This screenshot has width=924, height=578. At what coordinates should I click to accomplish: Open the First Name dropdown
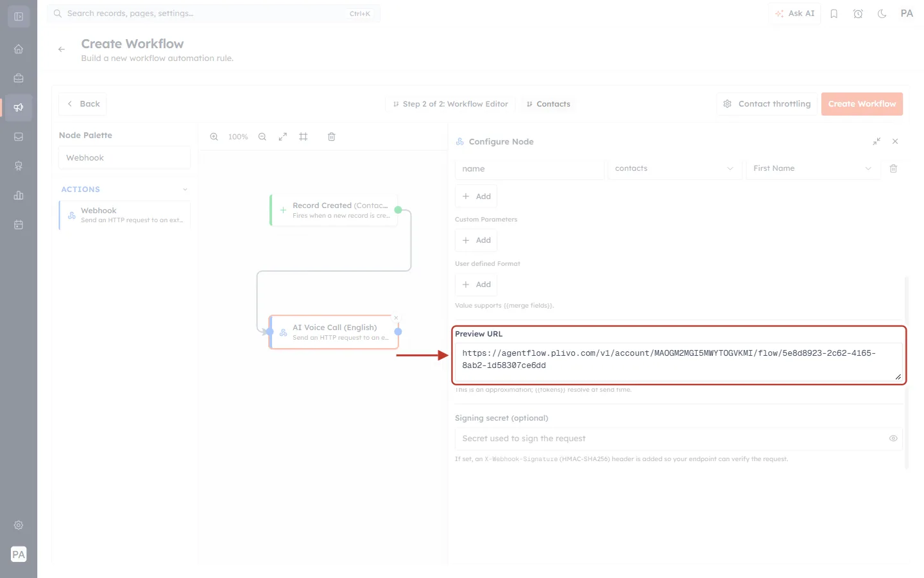813,168
